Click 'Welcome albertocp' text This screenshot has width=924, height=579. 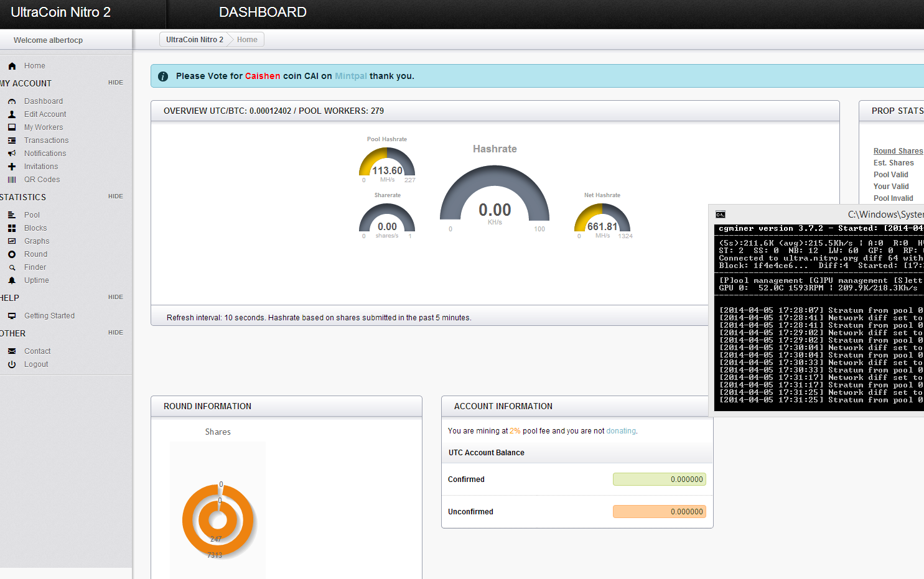48,40
